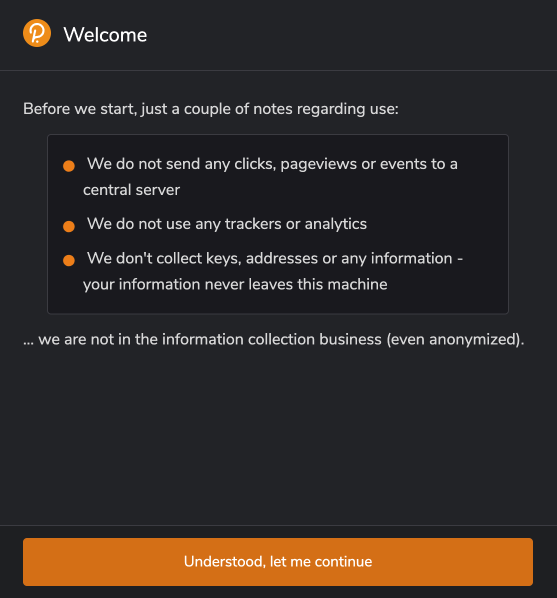Click 'your information never leaves this machine' line
This screenshot has width=557, height=598.
[235, 285]
